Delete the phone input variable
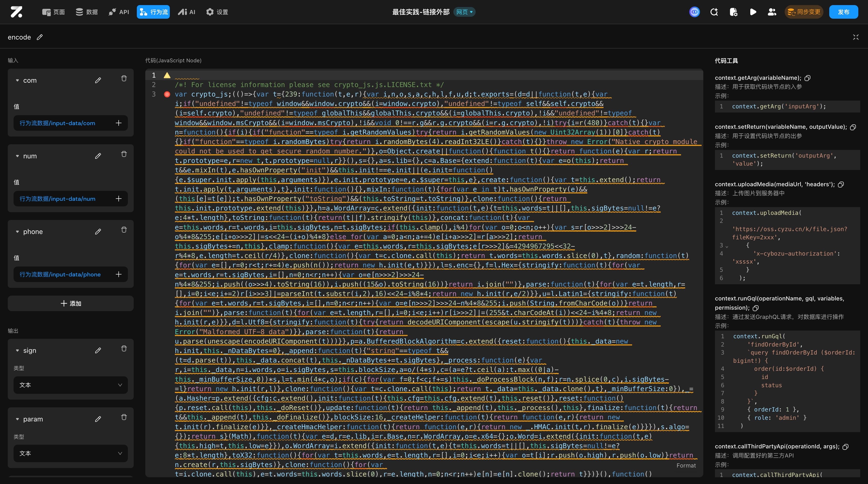Screen dimensions: 868x484 (x=124, y=230)
